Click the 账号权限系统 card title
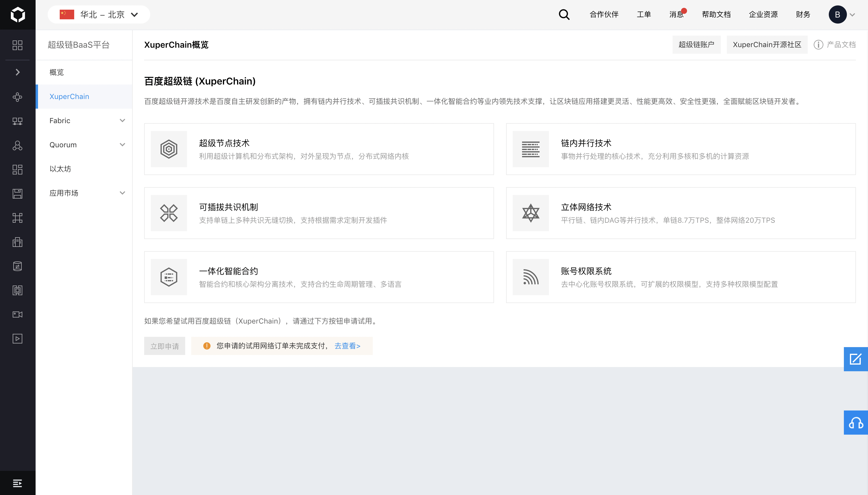The width and height of the screenshot is (868, 495). (x=586, y=271)
